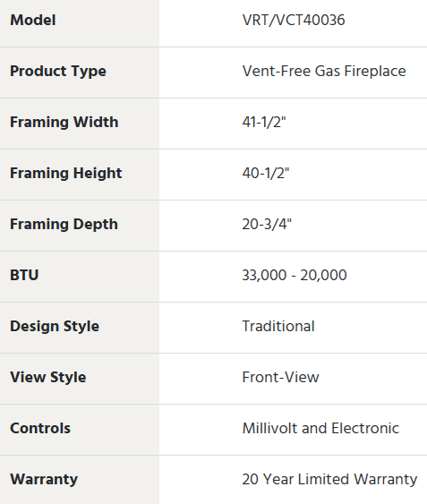Select the Front-View value text
The width and height of the screenshot is (427, 504).
[x=281, y=378]
